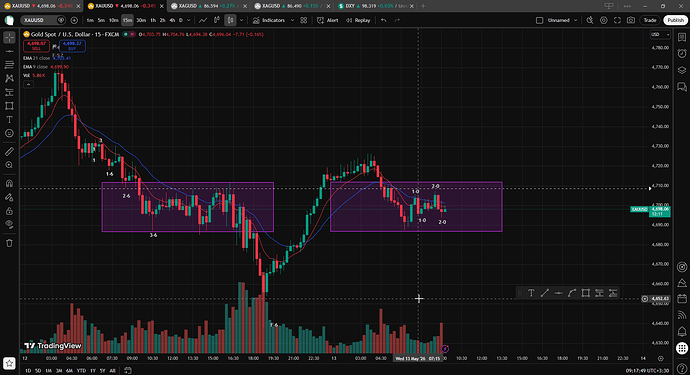This screenshot has width=690, height=375.
Task: Select the 1m timeframe
Action: pos(90,20)
